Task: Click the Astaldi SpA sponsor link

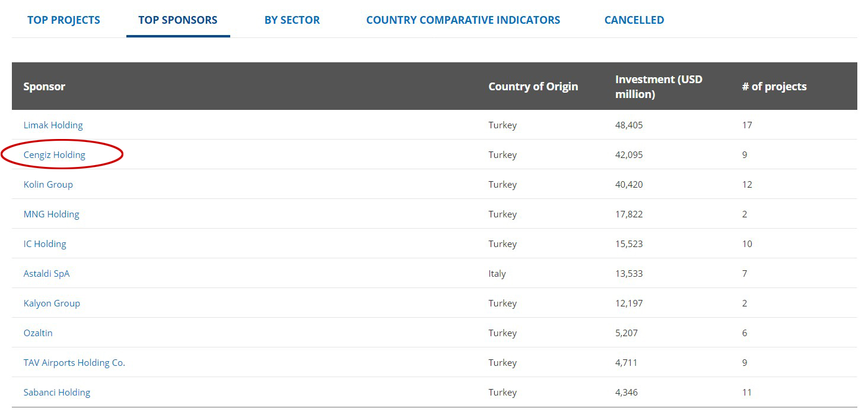Action: click(x=46, y=274)
